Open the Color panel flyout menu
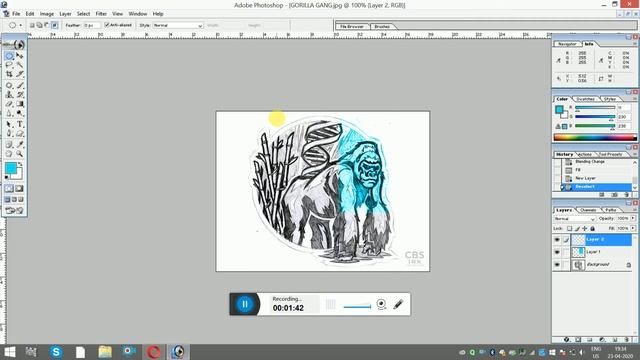Image resolution: width=640 pixels, height=360 pixels. [635, 99]
